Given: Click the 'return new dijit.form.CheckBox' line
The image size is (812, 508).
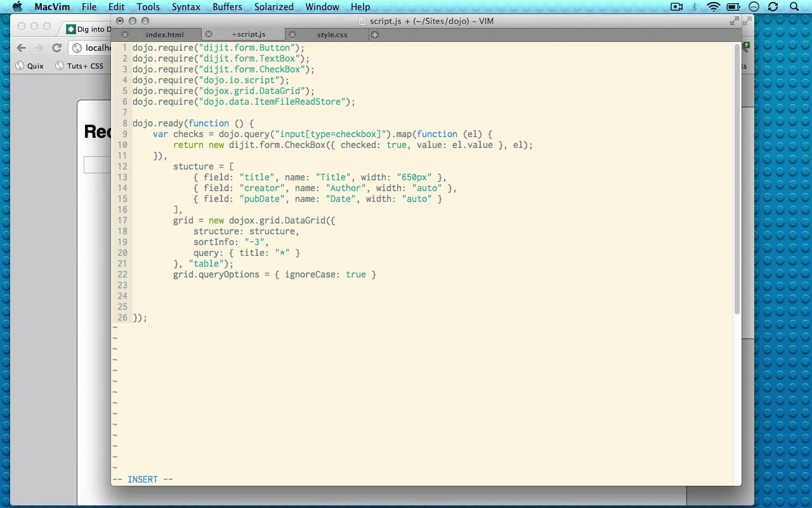Looking at the screenshot, I should (x=353, y=145).
